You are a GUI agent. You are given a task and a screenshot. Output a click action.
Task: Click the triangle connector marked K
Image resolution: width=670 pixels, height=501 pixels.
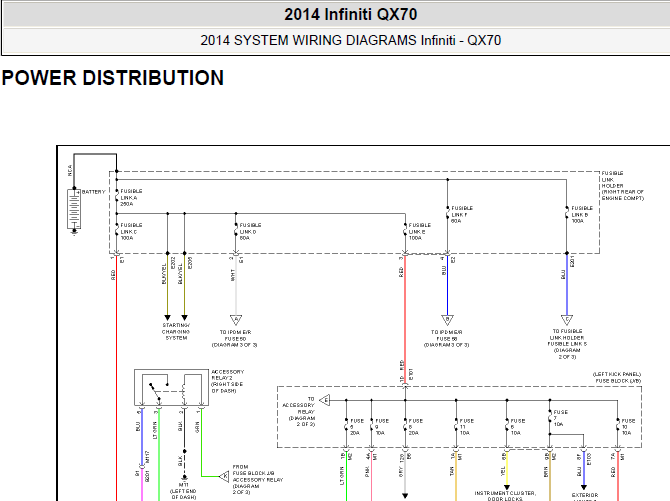[x=224, y=476]
